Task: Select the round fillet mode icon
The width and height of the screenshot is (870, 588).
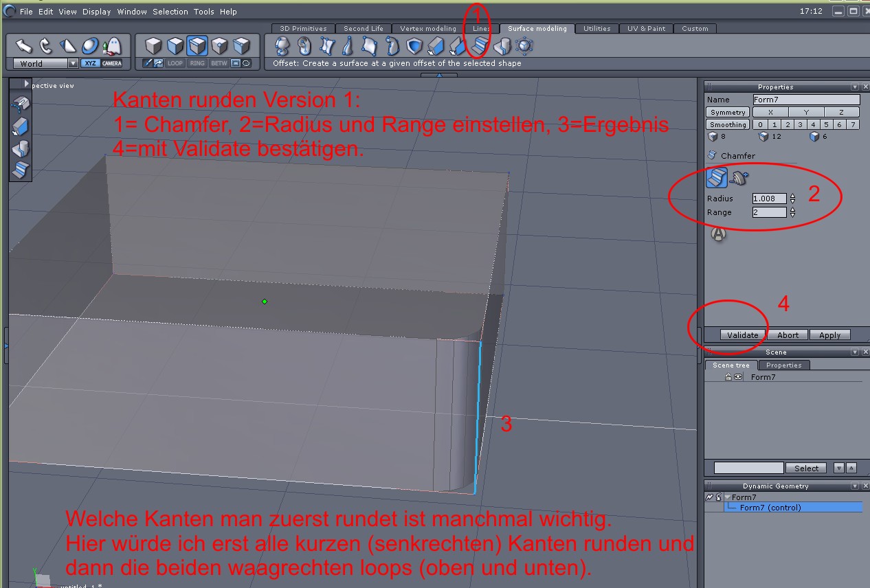Action: 739,178
